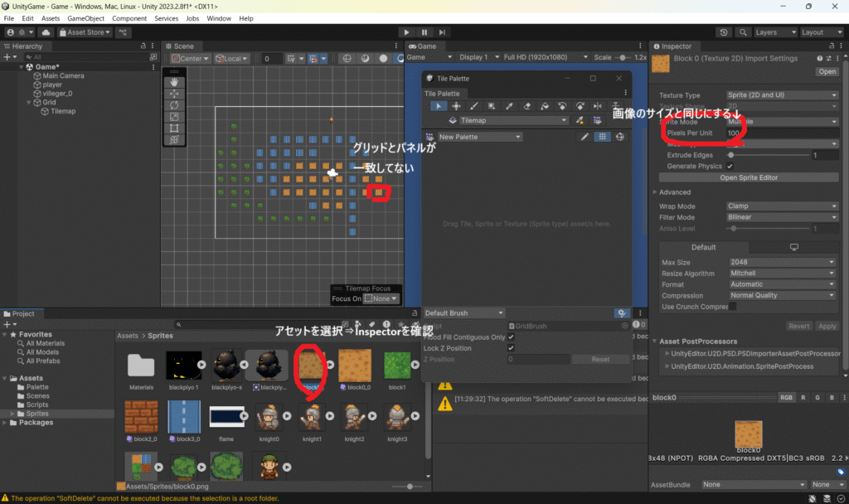Click Rotate Clockwise in Tile Palette

580,106
